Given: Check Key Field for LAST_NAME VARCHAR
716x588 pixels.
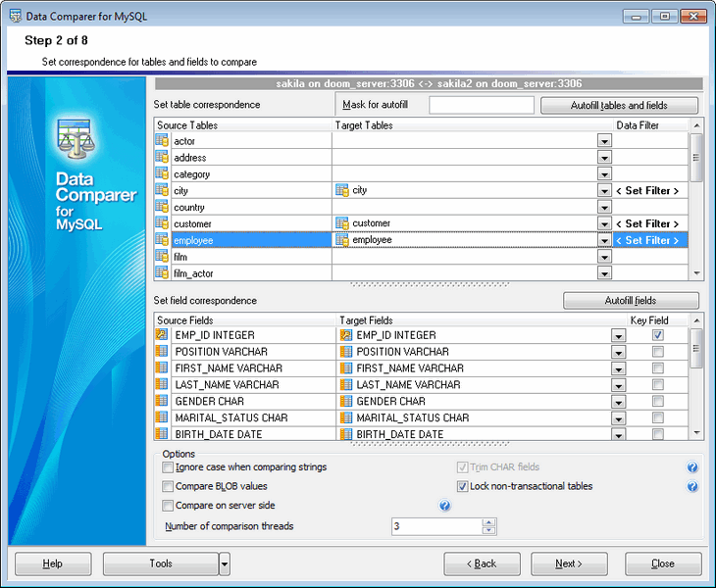Looking at the screenshot, I should (657, 384).
